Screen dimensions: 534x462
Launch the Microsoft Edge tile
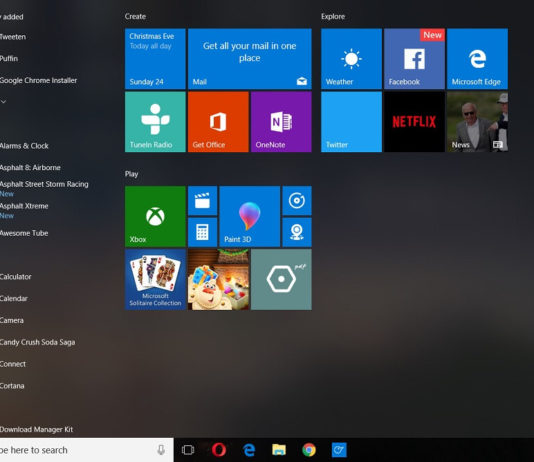[477, 59]
